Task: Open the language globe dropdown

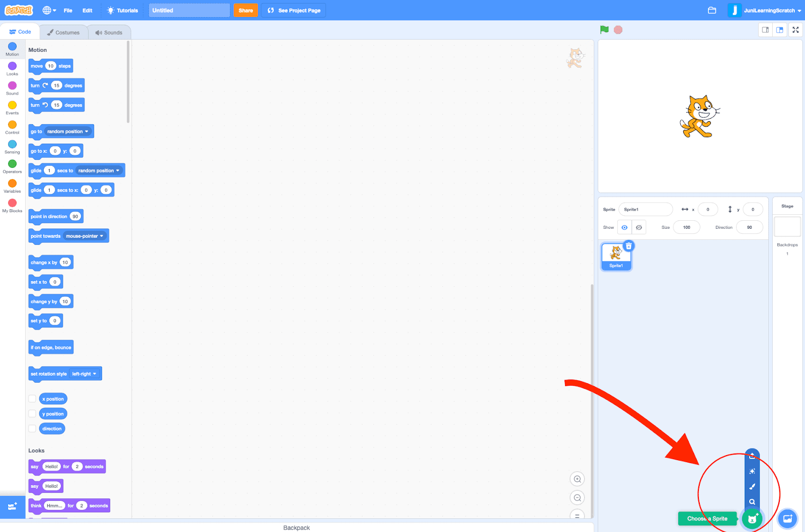Action: 49,10
